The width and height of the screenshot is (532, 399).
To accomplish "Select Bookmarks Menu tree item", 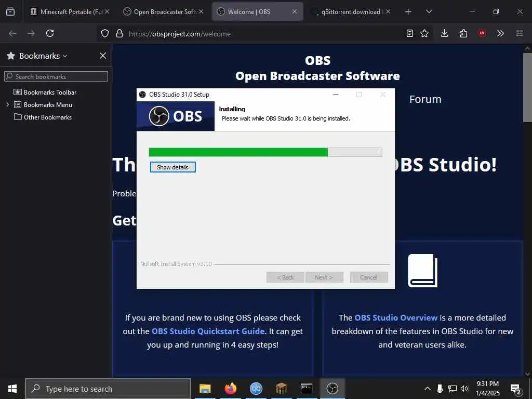I will 48,105.
